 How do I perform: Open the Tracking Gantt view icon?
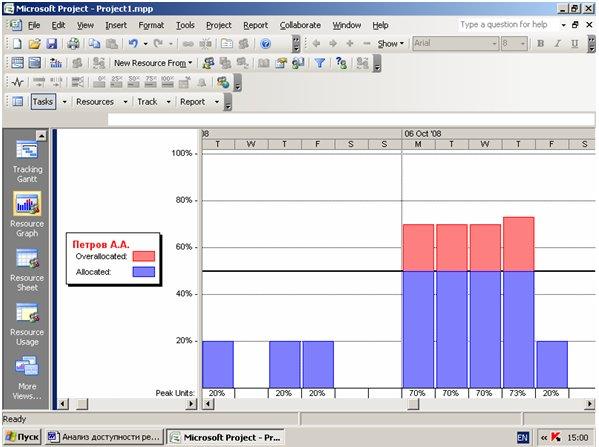27,150
